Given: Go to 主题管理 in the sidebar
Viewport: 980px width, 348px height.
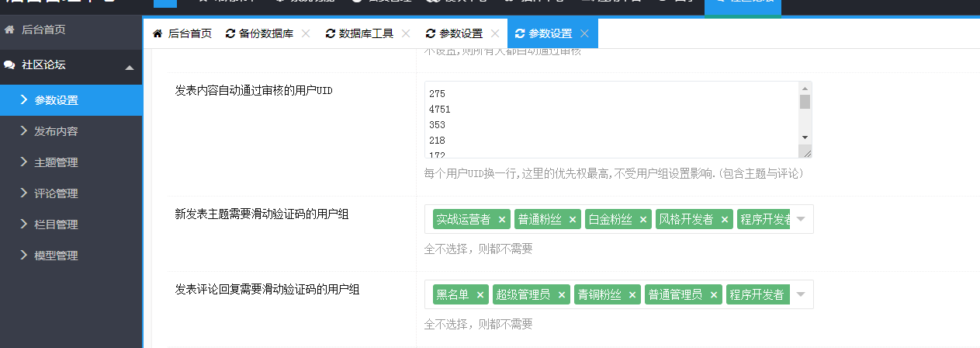Looking at the screenshot, I should [56, 162].
